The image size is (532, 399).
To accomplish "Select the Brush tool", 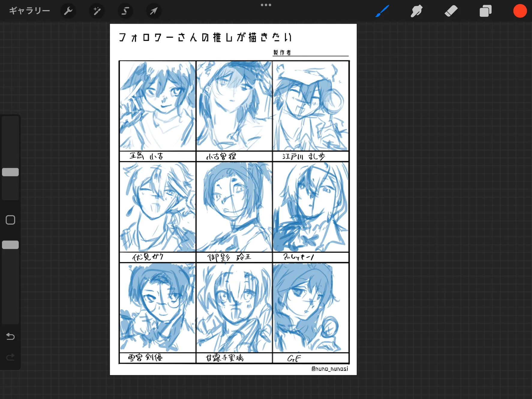I will pos(382,11).
